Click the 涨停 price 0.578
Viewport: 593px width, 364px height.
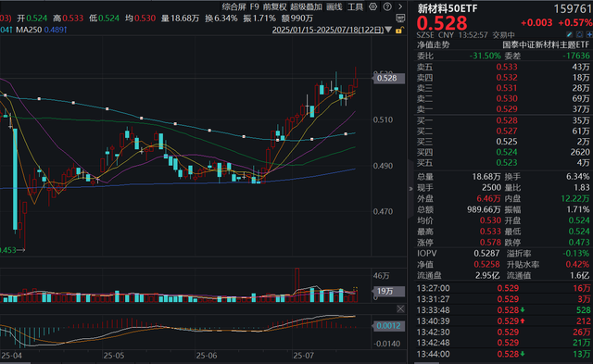coord(490,243)
